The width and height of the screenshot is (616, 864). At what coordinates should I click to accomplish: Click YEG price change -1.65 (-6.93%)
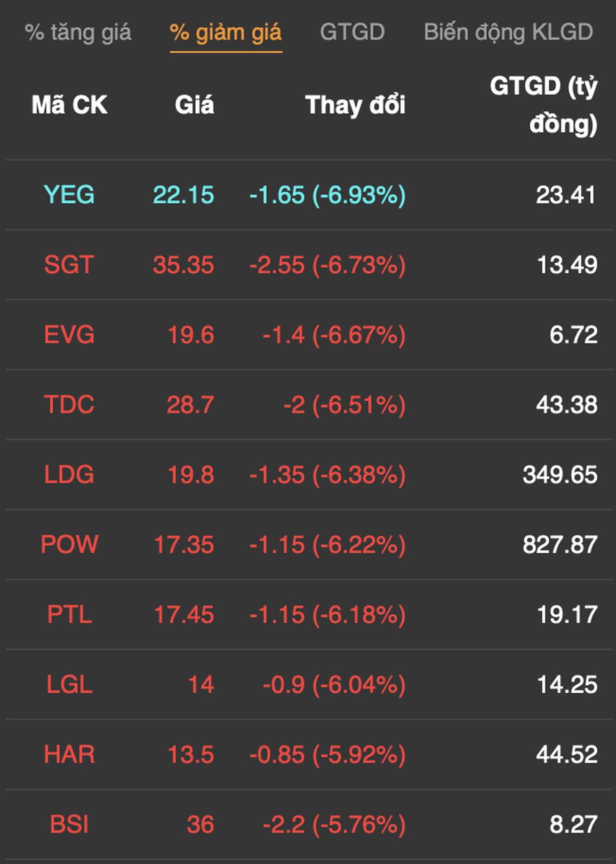click(327, 195)
